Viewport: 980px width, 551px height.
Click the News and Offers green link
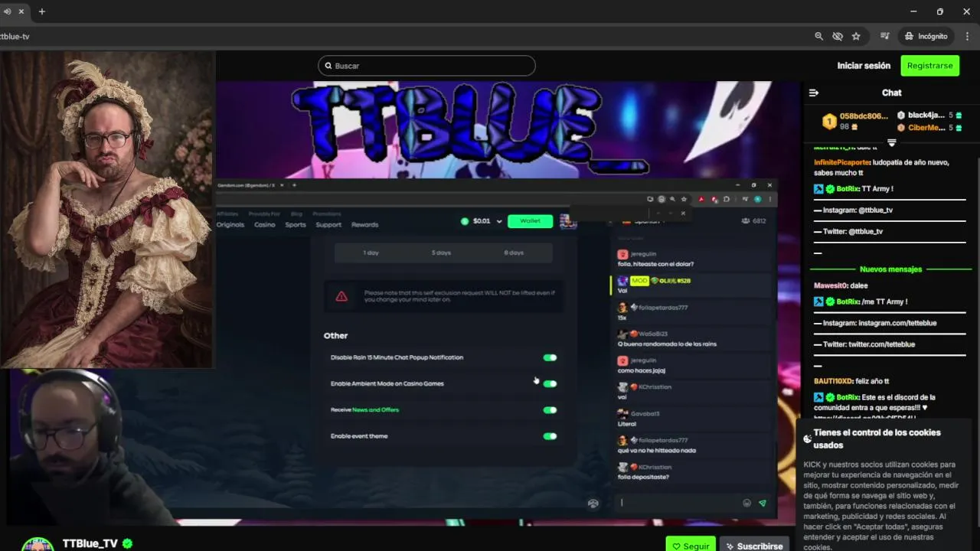375,410
